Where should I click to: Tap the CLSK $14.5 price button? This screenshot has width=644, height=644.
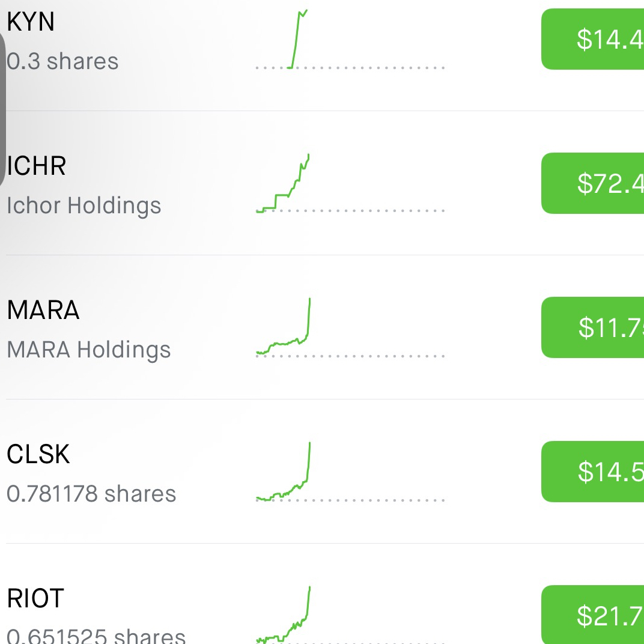pos(593,472)
